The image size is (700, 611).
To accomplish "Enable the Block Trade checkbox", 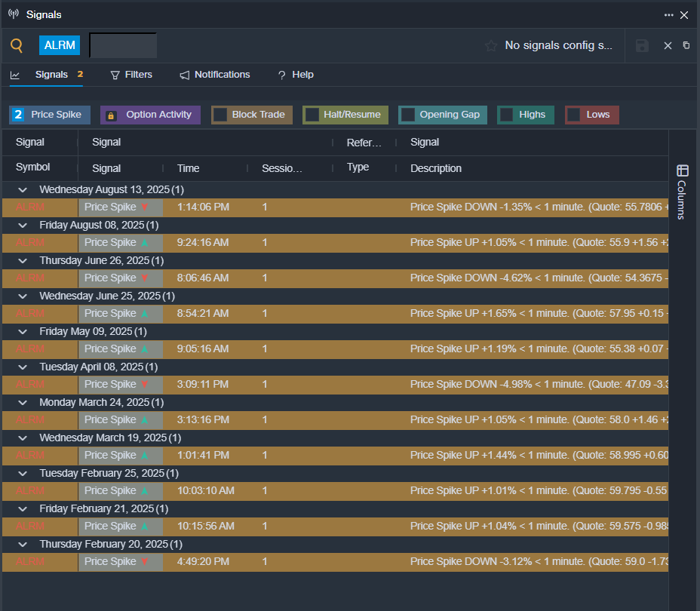I will tap(220, 115).
